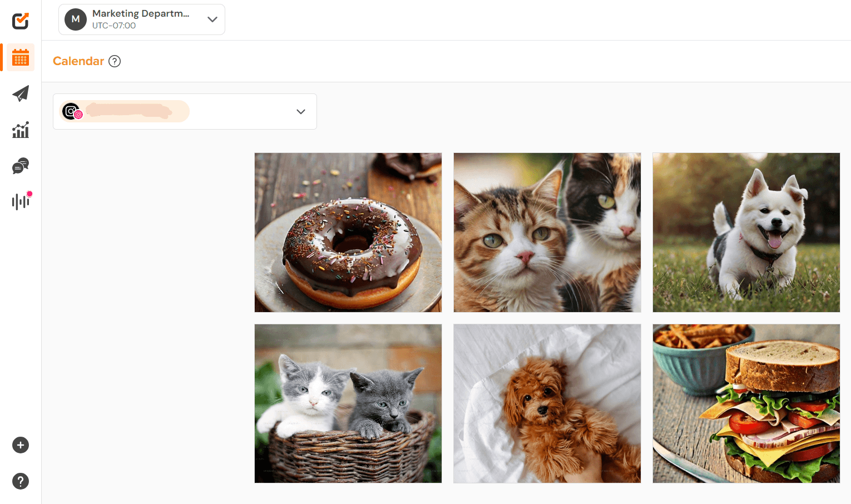Select the chocolate donut post thumbnail

coord(348,232)
